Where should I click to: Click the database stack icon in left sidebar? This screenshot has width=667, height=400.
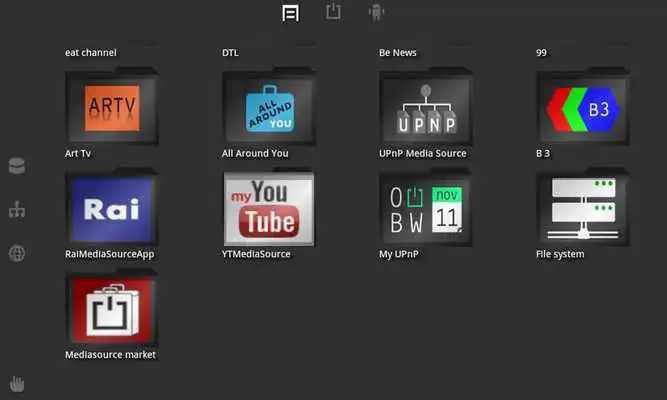point(17,166)
